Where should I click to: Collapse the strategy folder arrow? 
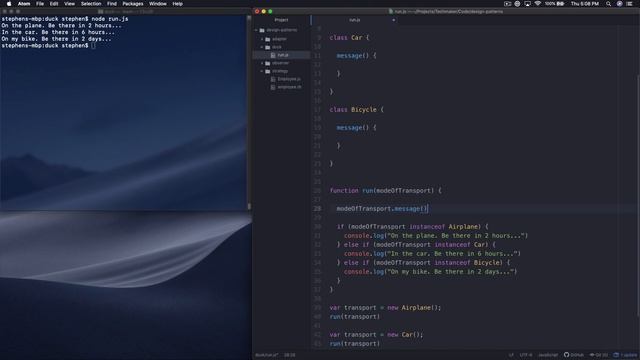[x=262, y=71]
